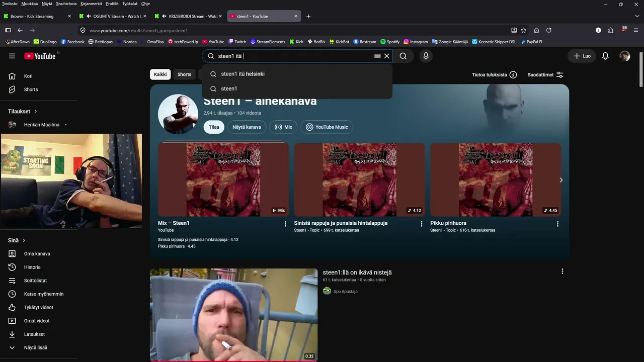This screenshot has width=644, height=362.
Task: Open the account avatar menu
Action: 625,56
